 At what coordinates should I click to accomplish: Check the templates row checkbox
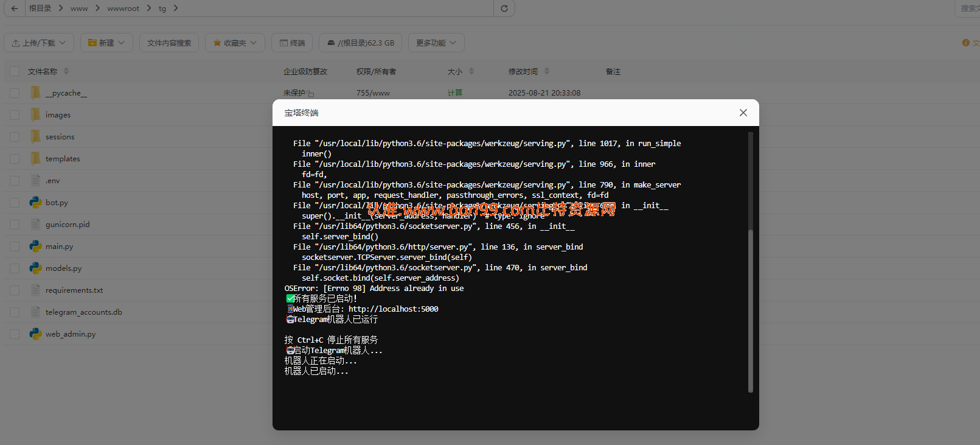point(15,159)
